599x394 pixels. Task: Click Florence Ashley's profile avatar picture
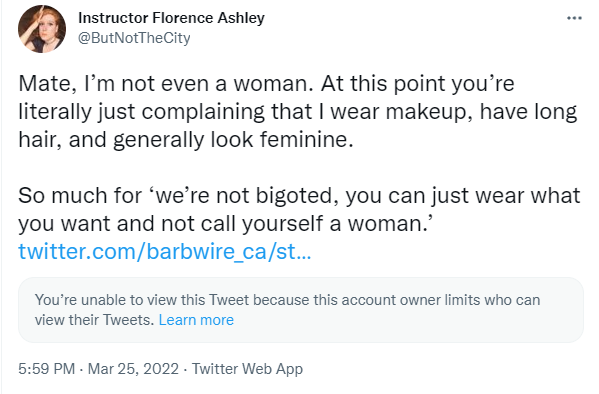[x=42, y=29]
